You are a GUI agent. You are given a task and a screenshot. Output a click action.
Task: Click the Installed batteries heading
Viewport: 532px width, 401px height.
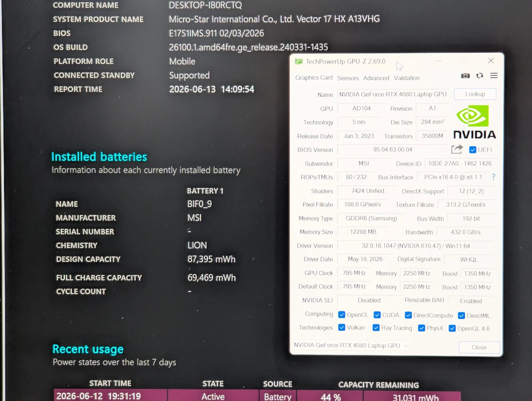click(99, 157)
